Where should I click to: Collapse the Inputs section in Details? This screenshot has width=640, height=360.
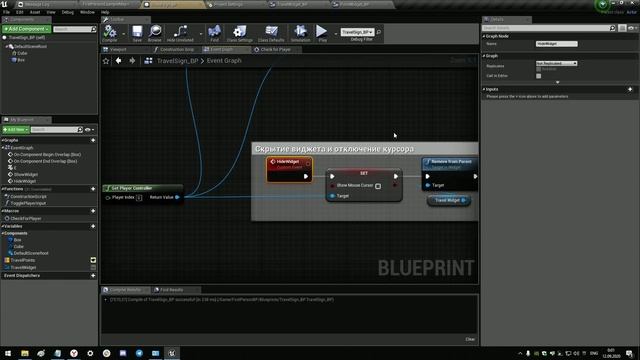point(484,89)
